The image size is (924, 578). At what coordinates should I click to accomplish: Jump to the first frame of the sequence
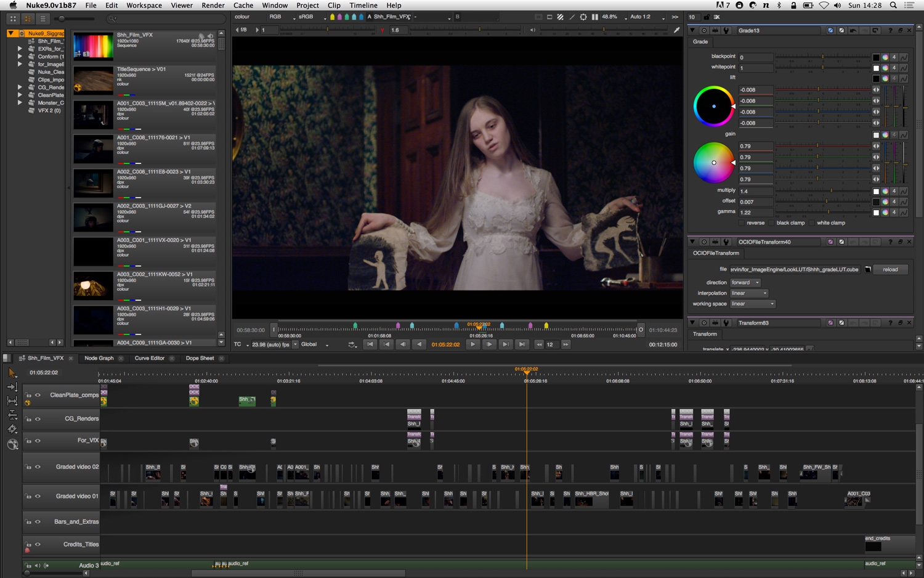pyautogui.click(x=370, y=344)
